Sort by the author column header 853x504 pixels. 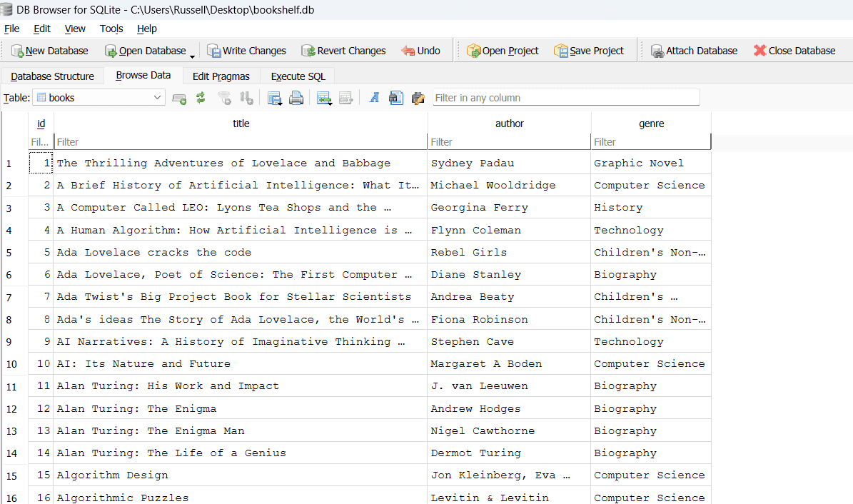click(509, 124)
